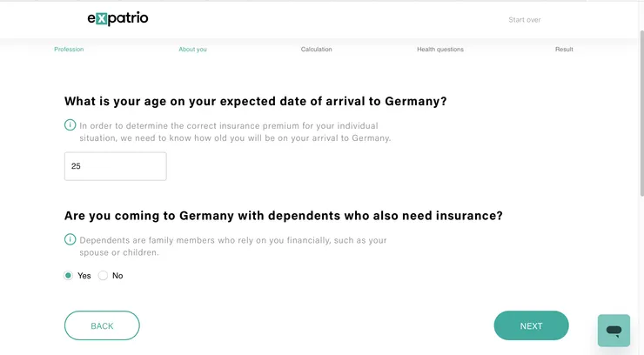The width and height of the screenshot is (644, 355).
Task: Go to the Result step
Action: click(564, 50)
